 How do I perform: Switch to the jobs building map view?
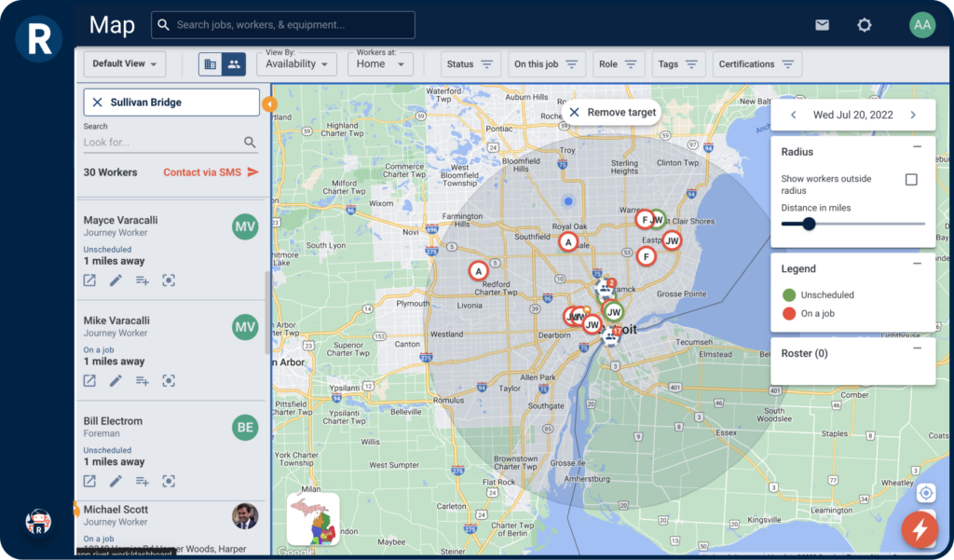click(x=211, y=64)
